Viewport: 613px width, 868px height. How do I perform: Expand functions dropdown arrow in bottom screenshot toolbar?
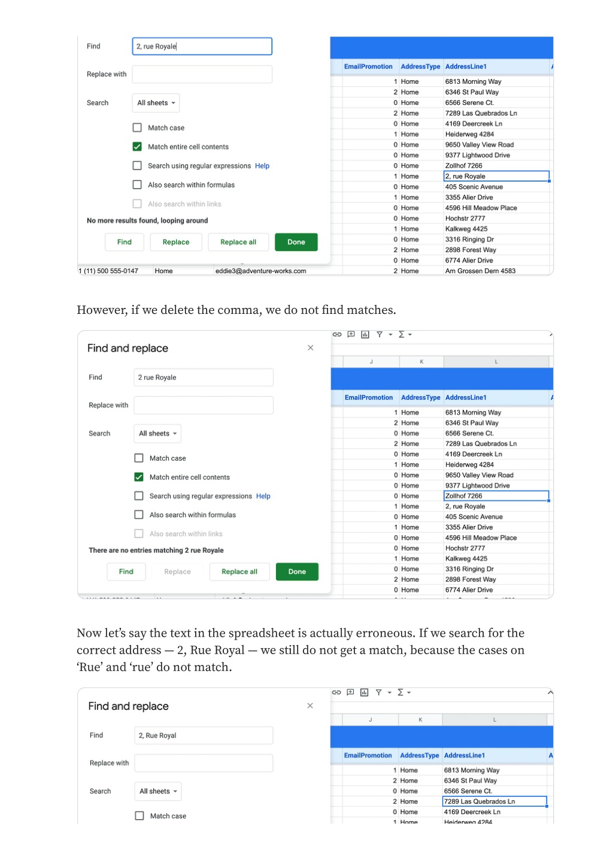[409, 692]
